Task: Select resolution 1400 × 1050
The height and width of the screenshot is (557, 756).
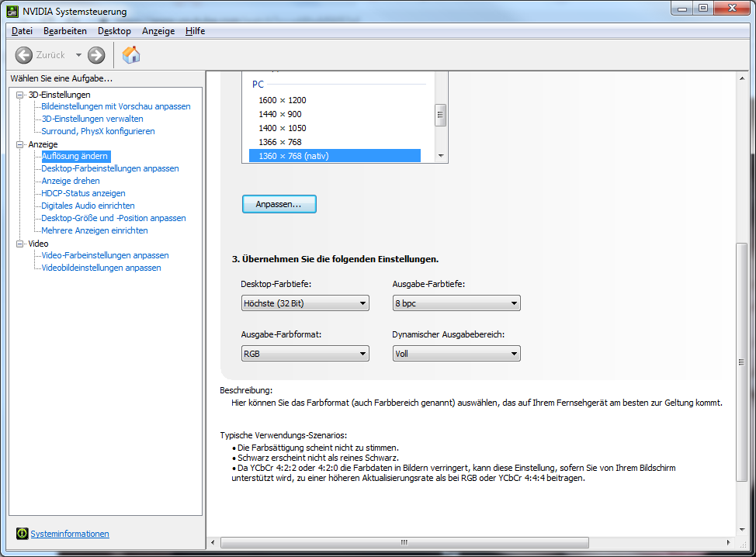Action: pyautogui.click(x=335, y=128)
